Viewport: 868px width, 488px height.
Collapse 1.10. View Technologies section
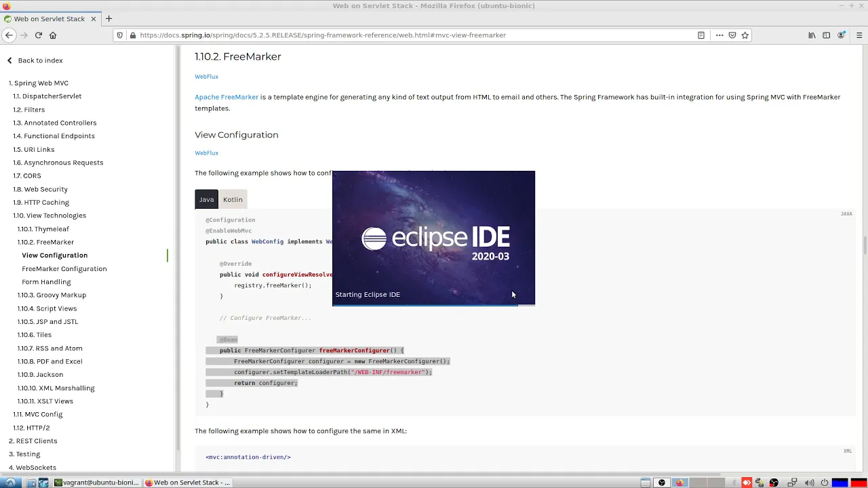click(x=50, y=216)
